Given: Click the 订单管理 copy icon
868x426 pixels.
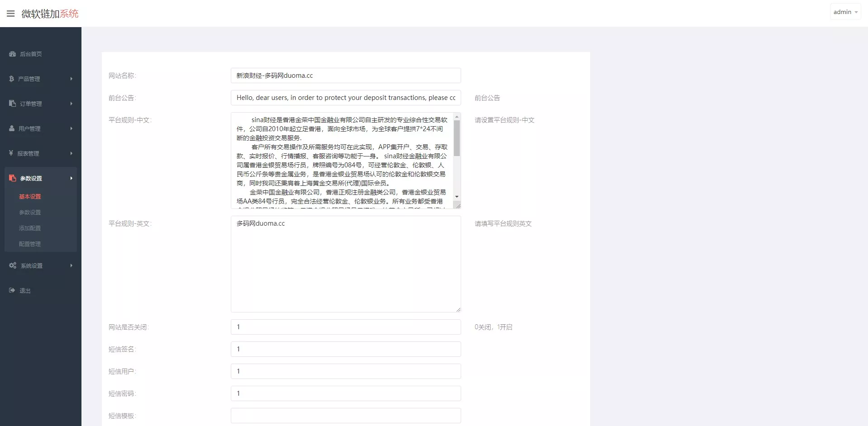Looking at the screenshot, I should pyautogui.click(x=13, y=104).
